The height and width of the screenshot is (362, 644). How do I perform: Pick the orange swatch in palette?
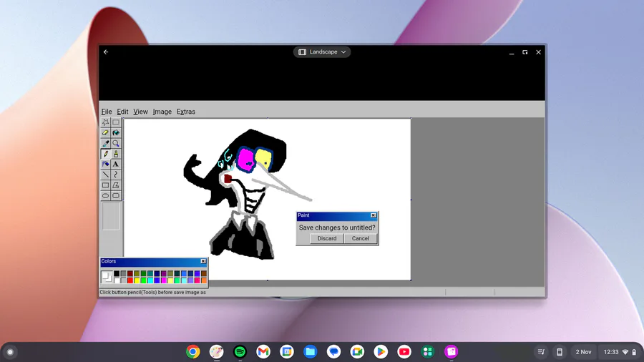pyautogui.click(x=204, y=280)
